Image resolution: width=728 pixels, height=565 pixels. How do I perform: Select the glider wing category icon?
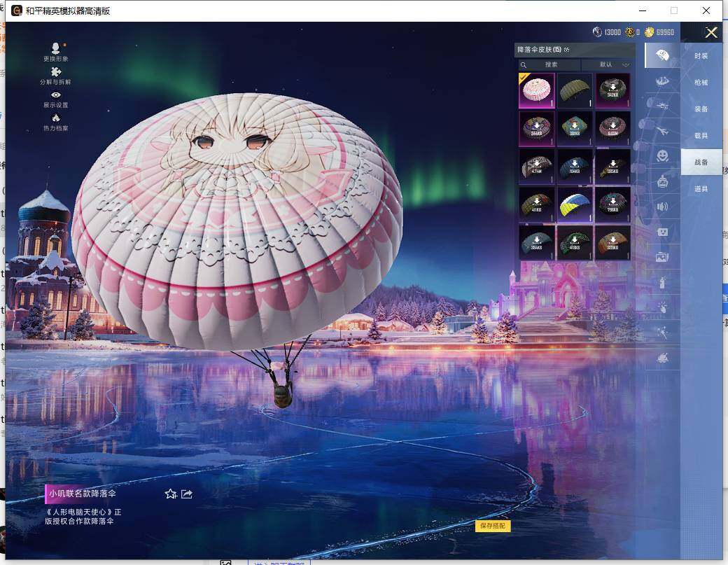662,81
